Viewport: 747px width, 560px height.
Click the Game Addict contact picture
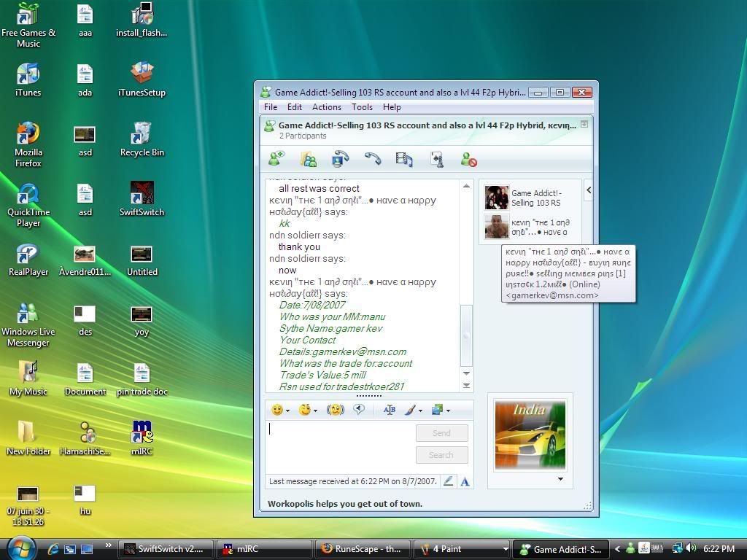point(496,198)
